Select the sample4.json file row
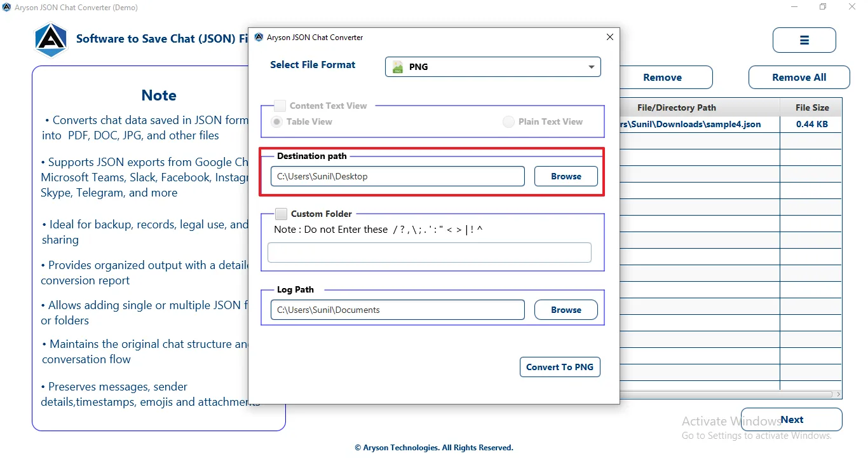 tap(731, 124)
